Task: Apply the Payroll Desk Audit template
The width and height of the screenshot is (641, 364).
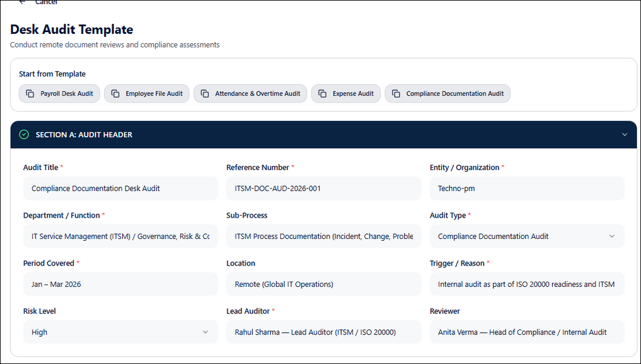Action: [x=59, y=94]
